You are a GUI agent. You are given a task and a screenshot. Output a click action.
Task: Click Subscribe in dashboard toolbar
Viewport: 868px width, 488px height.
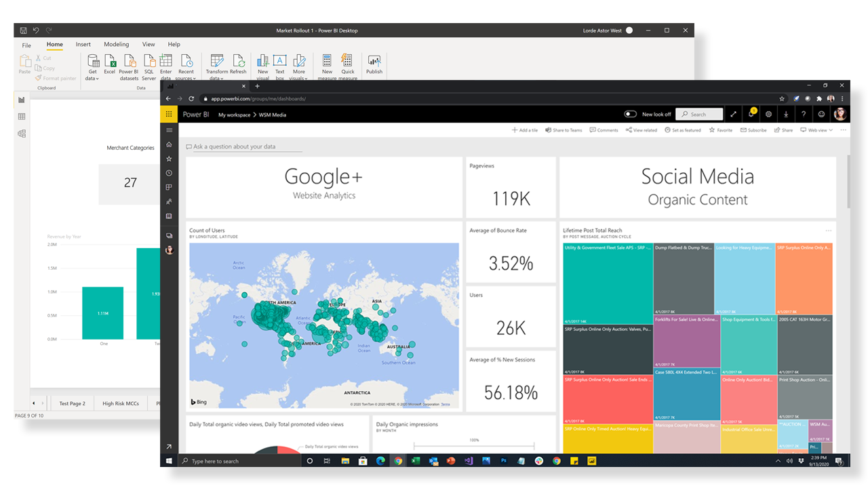coord(753,130)
